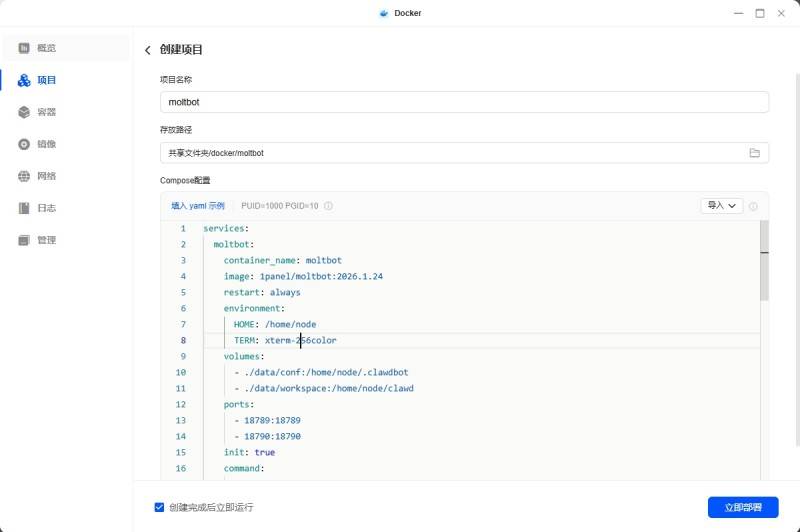
Task: Click port mapping 18789:18789
Action: coord(267,421)
